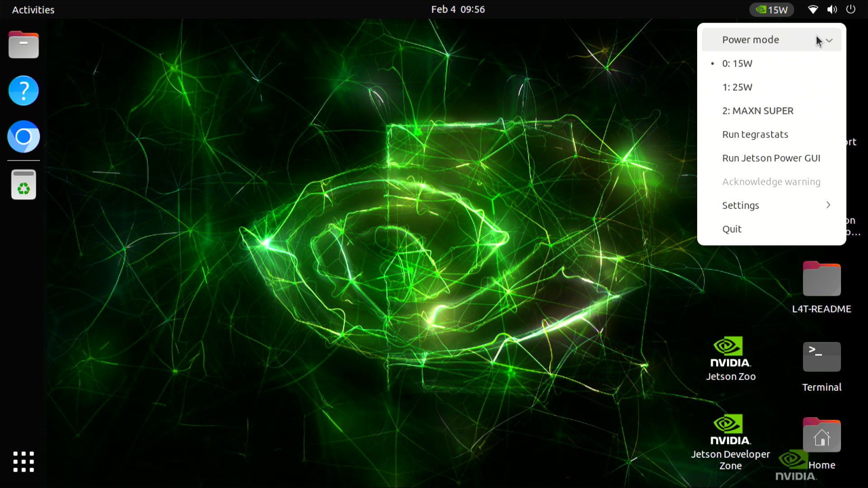
Task: Select the Jetson Zoo desktop shortcut
Action: (x=731, y=359)
